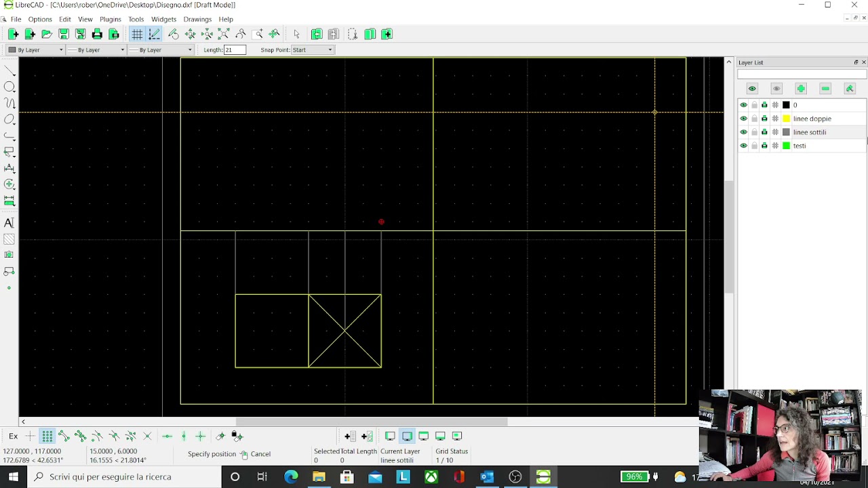Screen dimensions: 868x488
Task: Click the Auto Zoom icon
Action: [x=224, y=34]
